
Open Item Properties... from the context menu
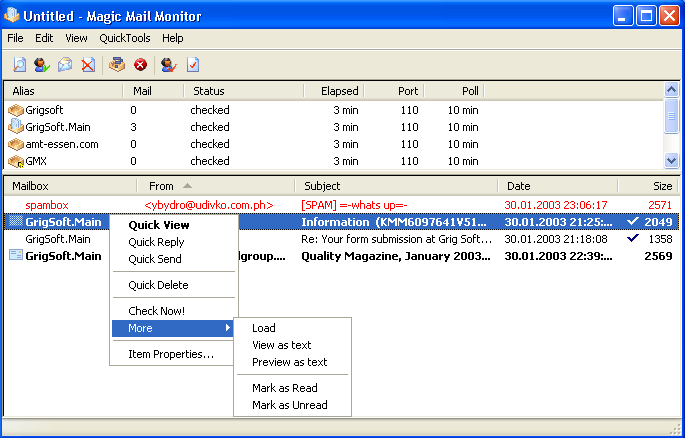173,354
